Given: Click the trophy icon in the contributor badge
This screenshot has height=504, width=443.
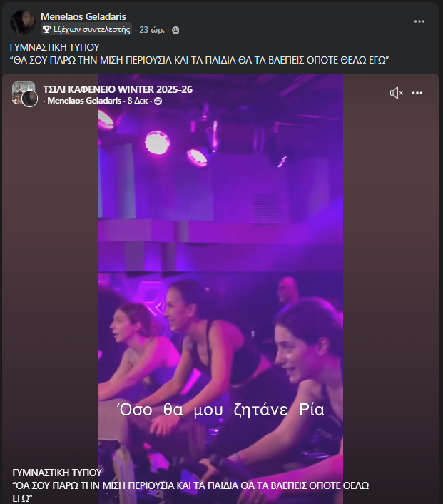Looking at the screenshot, I should pos(47,30).
